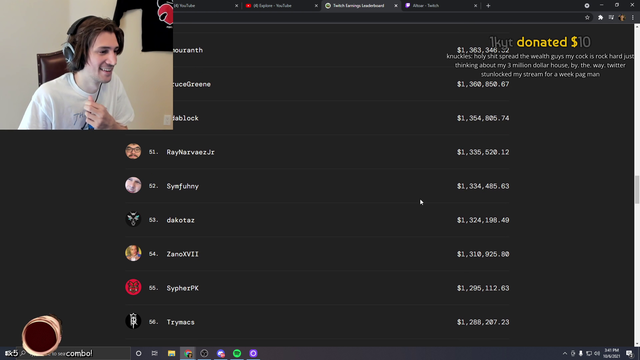640x360 pixels.
Task: Close the Explore - YouTube tab
Action: 316,6
